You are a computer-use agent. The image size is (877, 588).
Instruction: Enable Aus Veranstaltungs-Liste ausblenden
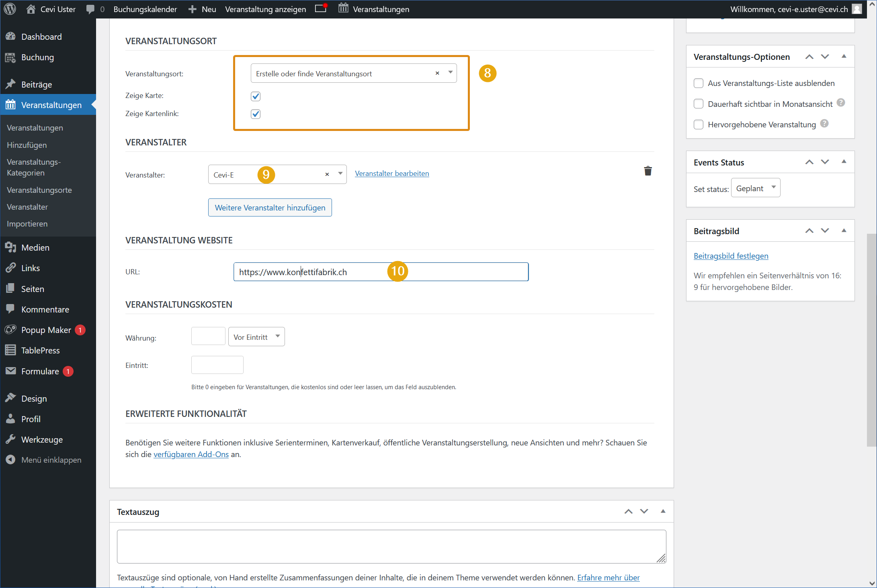point(699,83)
